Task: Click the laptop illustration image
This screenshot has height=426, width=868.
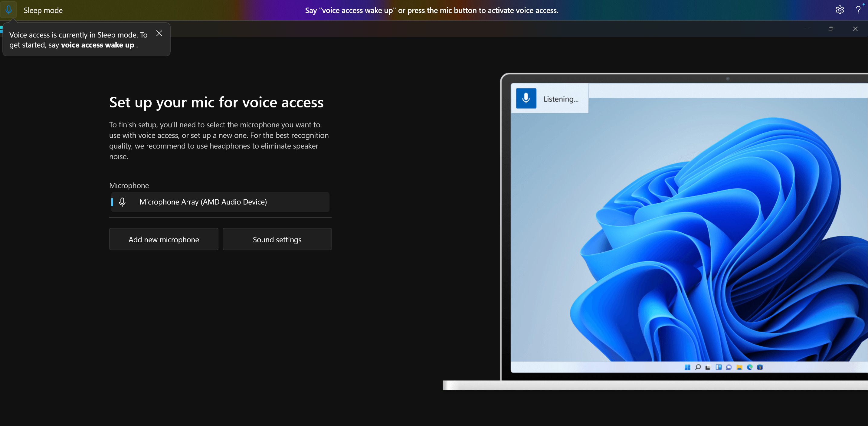Action: pyautogui.click(x=655, y=231)
